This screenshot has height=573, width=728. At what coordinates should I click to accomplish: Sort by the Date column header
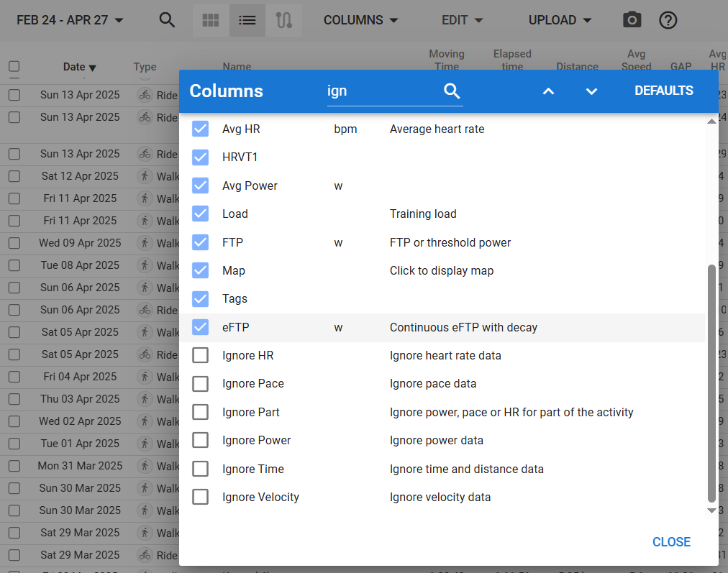point(79,67)
